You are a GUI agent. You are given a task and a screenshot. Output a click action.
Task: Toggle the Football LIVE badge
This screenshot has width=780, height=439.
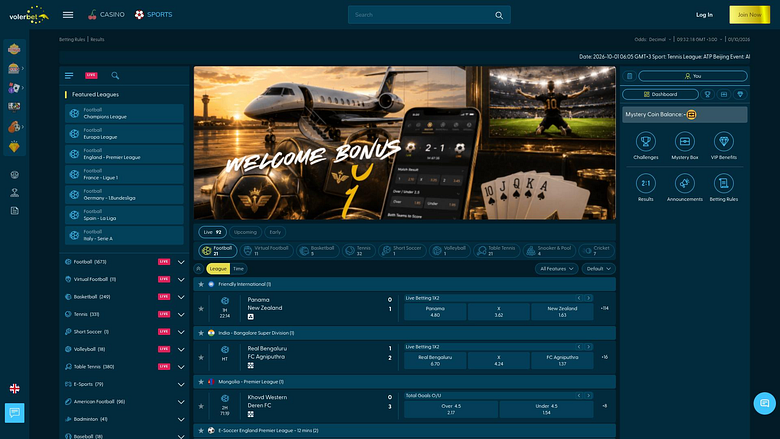tap(164, 262)
